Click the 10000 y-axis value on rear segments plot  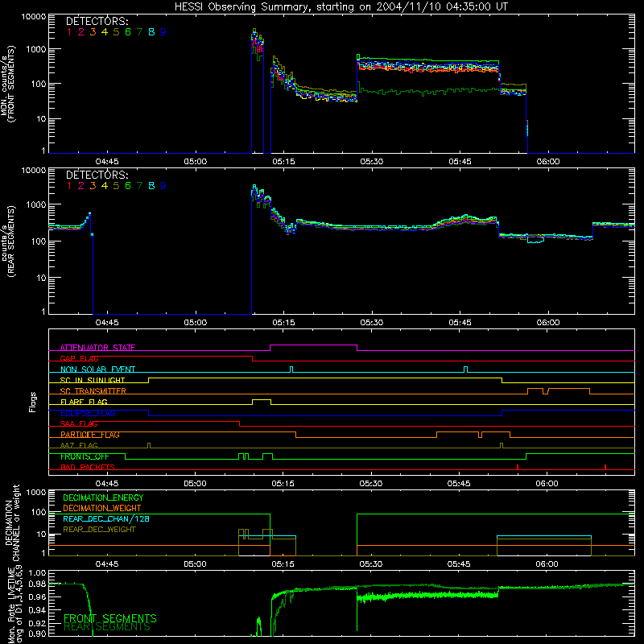coord(34,171)
